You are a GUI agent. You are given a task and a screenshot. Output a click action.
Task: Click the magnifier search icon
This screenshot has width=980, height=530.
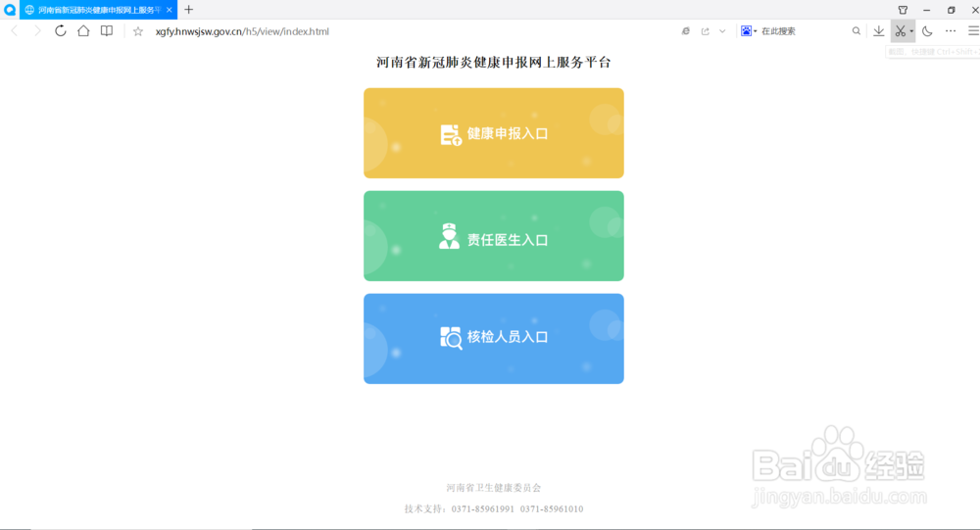pos(857,31)
